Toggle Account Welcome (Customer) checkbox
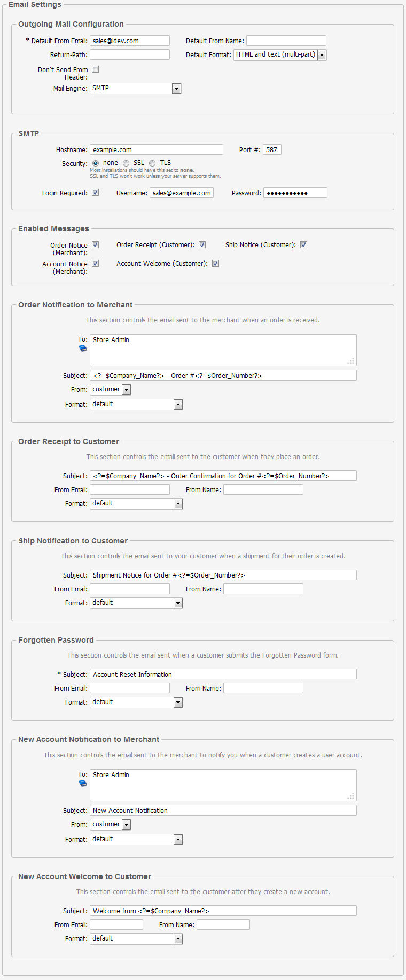This screenshot has height=980, width=406. [x=216, y=264]
